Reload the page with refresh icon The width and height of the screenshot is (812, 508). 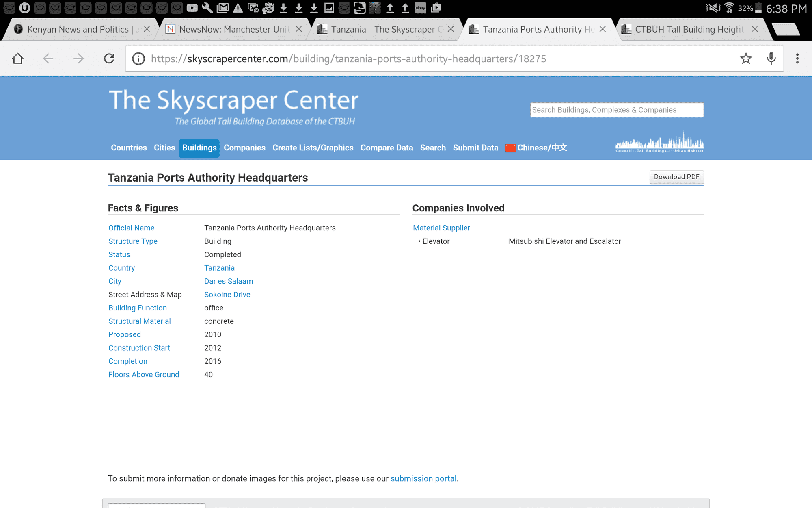coord(109,59)
